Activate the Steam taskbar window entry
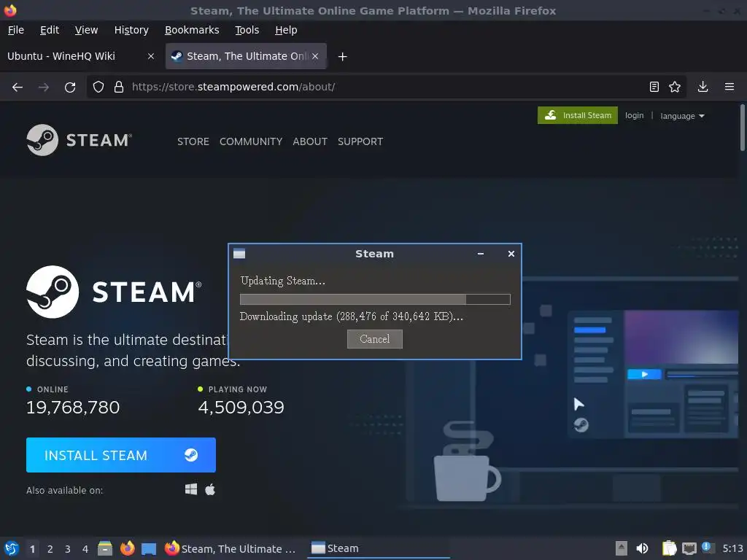 (379, 548)
